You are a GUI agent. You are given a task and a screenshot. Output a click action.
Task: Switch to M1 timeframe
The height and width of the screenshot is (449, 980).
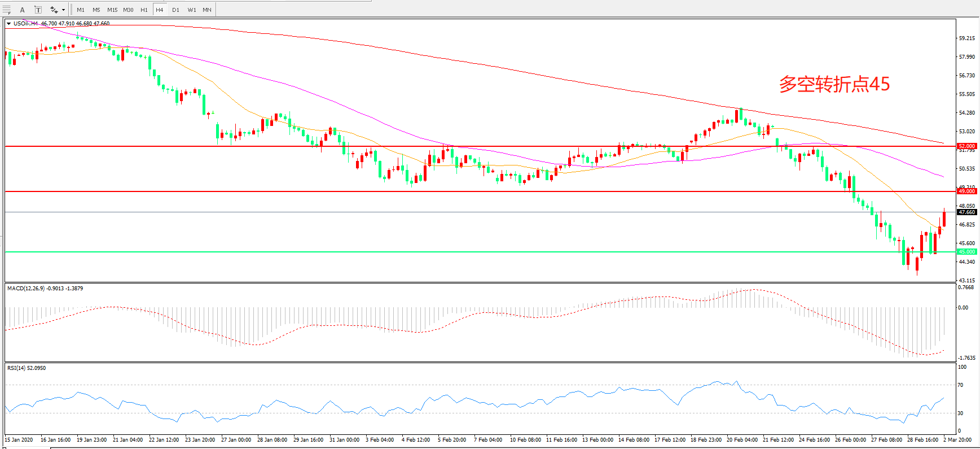[81, 10]
